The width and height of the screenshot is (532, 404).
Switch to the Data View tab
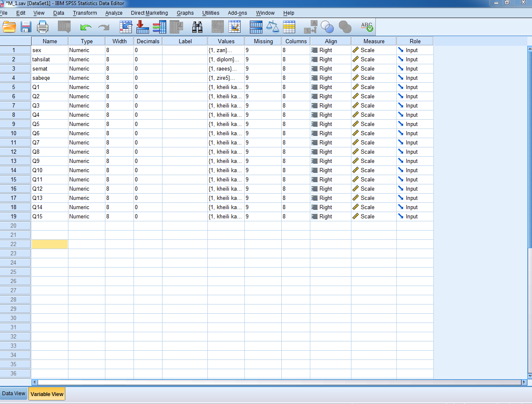(13, 394)
